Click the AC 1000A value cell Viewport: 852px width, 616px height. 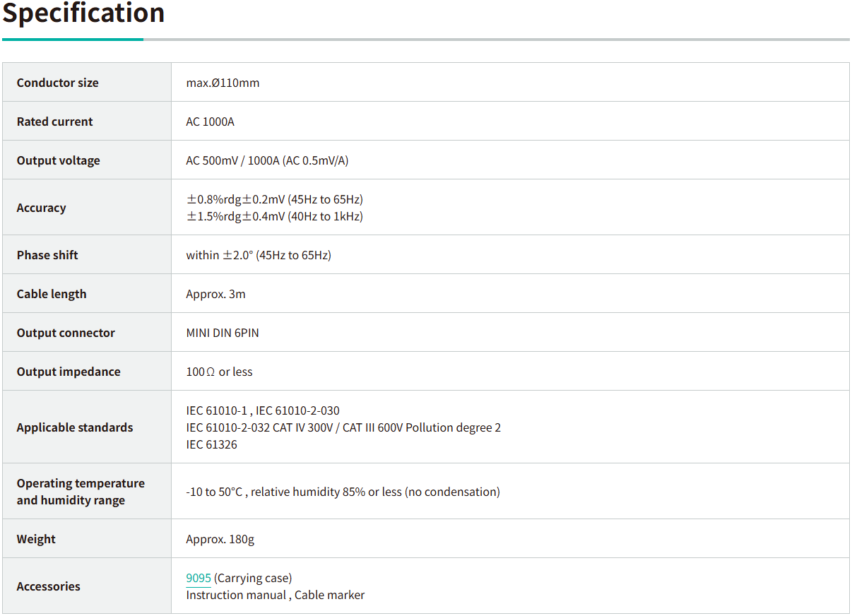(210, 122)
